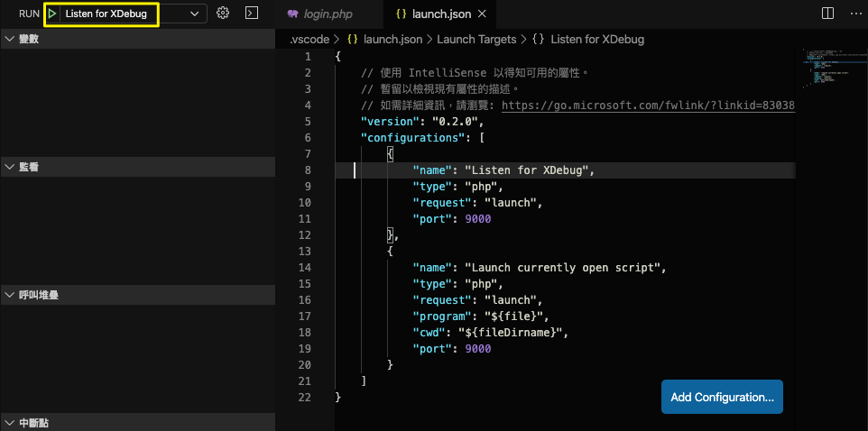Collapse the 呼叫堆疊 call stack section
The width and height of the screenshot is (868, 431).
point(138,295)
